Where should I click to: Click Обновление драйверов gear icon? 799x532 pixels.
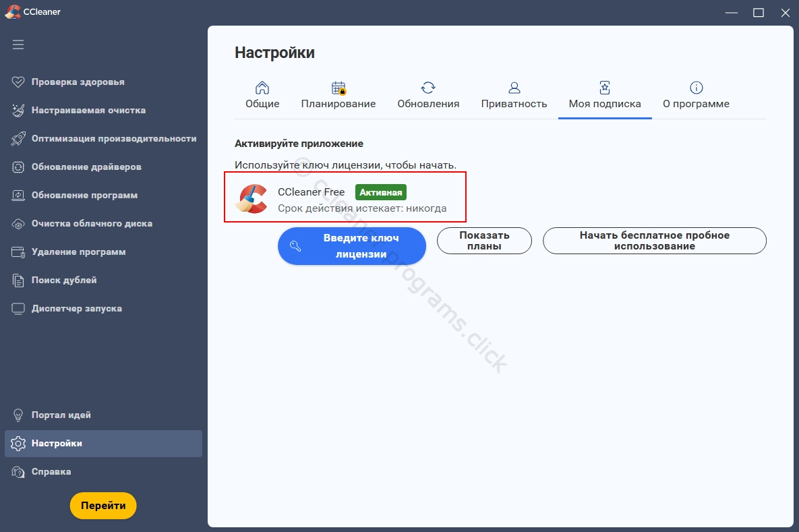tap(19, 167)
